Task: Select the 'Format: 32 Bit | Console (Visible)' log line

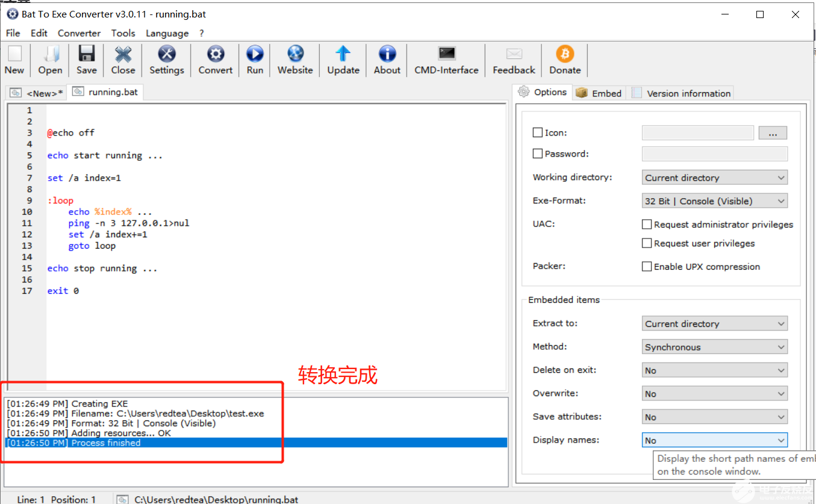Action: coord(257,423)
